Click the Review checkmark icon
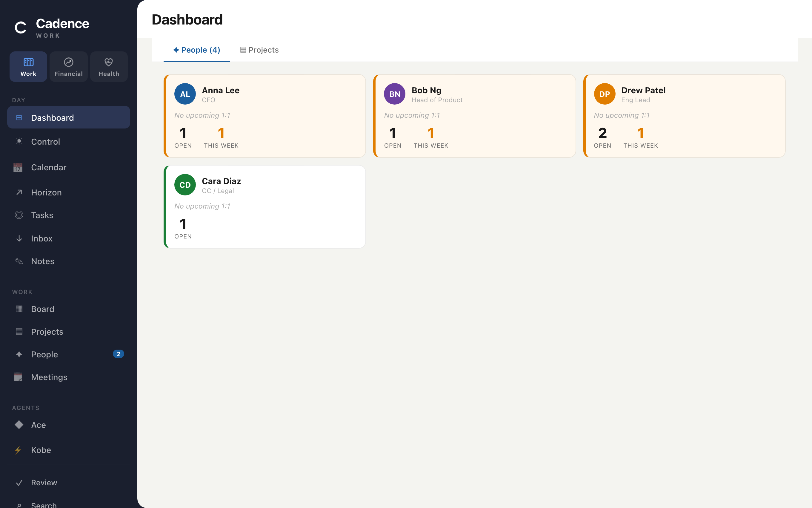The height and width of the screenshot is (508, 812). 19,483
